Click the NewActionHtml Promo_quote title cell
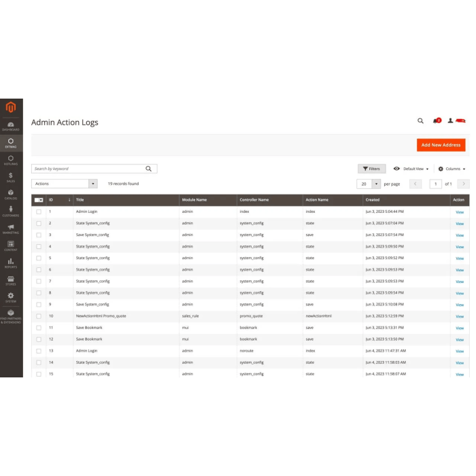The image size is (476, 476). coord(101,316)
